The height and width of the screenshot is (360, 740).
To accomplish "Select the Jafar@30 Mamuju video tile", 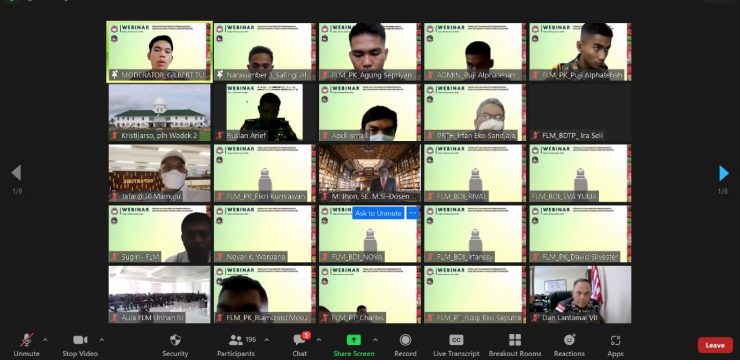I will (x=160, y=173).
